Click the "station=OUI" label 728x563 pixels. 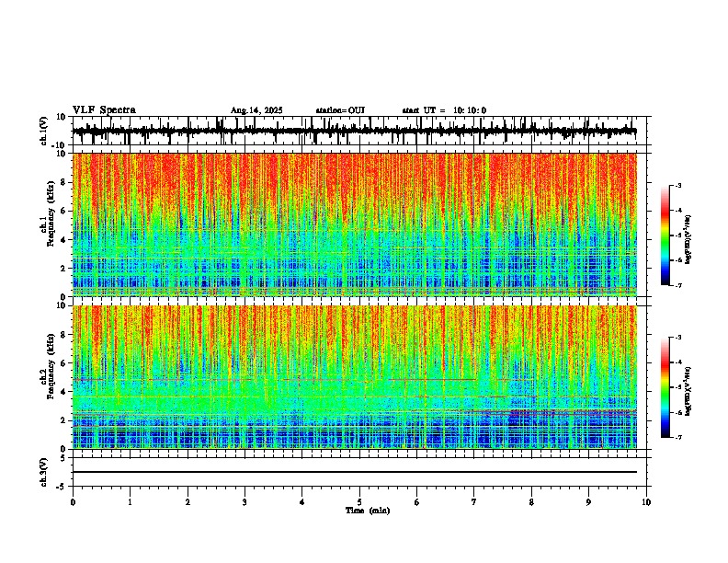pos(340,110)
